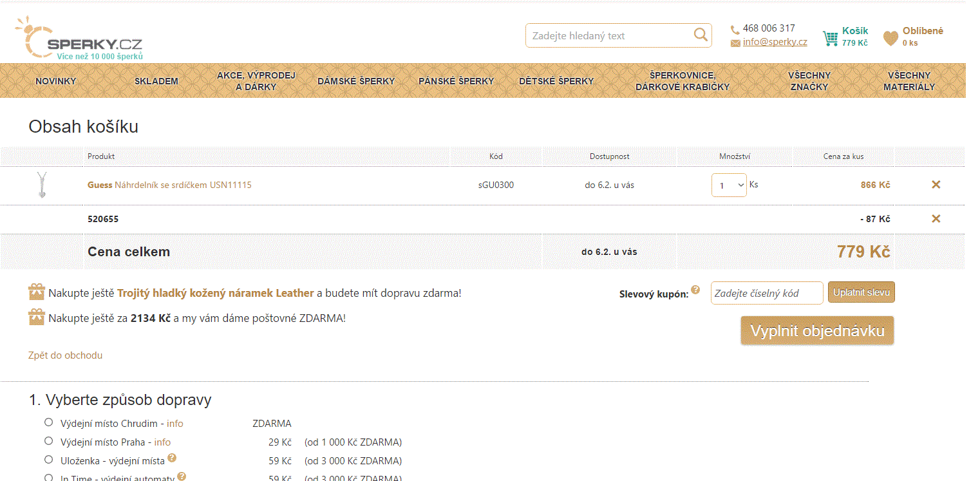980x481 pixels.
Task: Click the envelope email icon
Action: (x=735, y=43)
